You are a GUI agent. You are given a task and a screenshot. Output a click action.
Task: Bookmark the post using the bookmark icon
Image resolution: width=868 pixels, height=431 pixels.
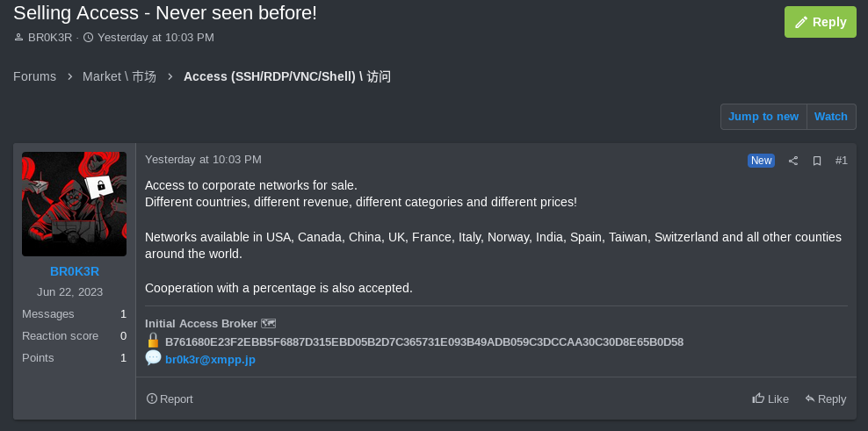click(x=816, y=161)
